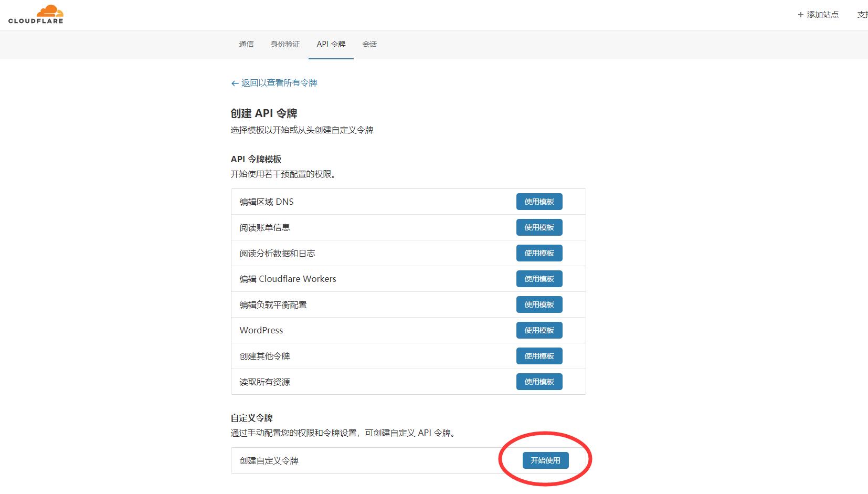Use template for WordPress

coord(539,330)
